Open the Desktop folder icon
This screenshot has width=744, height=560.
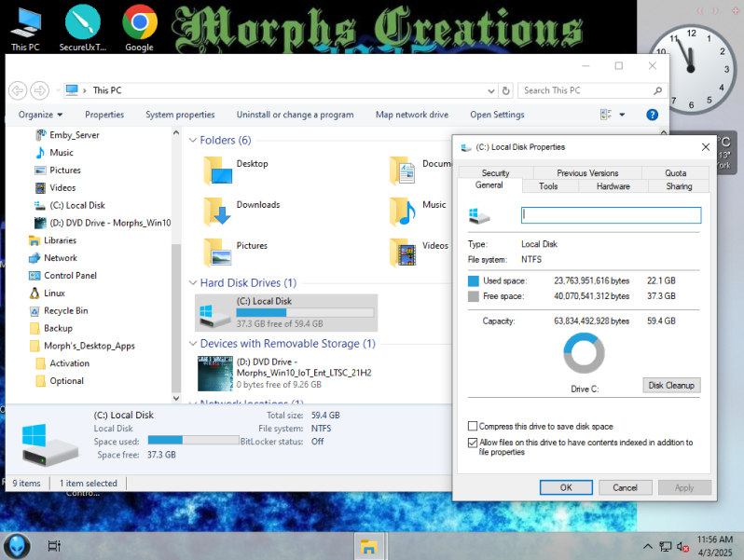click(x=218, y=171)
